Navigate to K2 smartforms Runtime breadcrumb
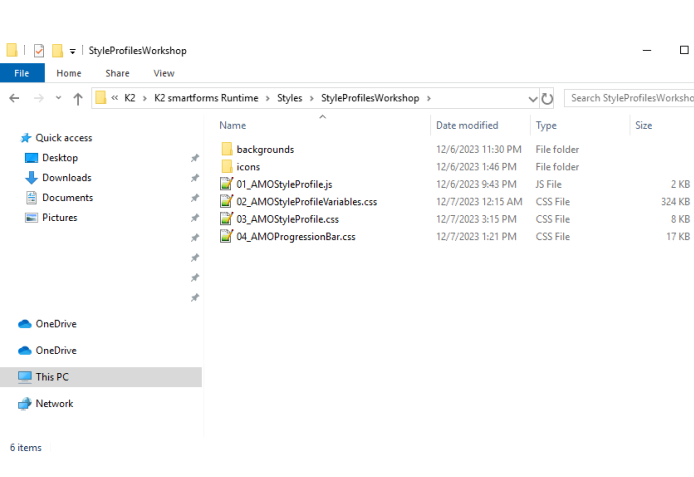Screen dimensions: 694x477 pos(206,98)
